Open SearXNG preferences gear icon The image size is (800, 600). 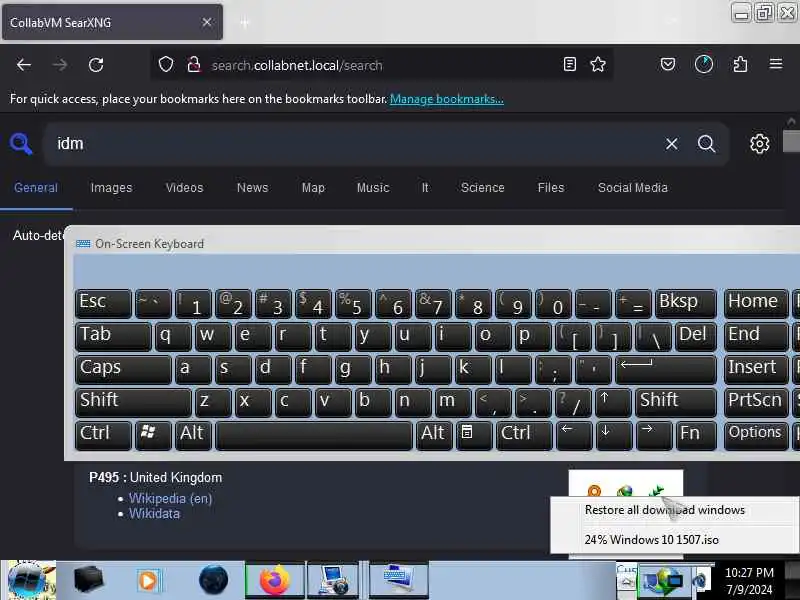760,144
